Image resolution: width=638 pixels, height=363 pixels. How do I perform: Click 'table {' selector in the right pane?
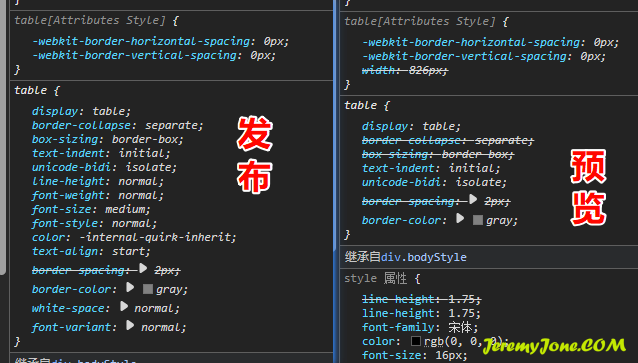367,105
